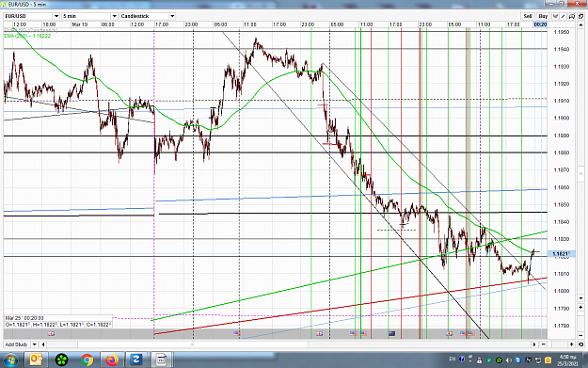Image resolution: width=588 pixels, height=368 pixels.
Task: Click the Outlook tray icon
Action: [x=548, y=360]
